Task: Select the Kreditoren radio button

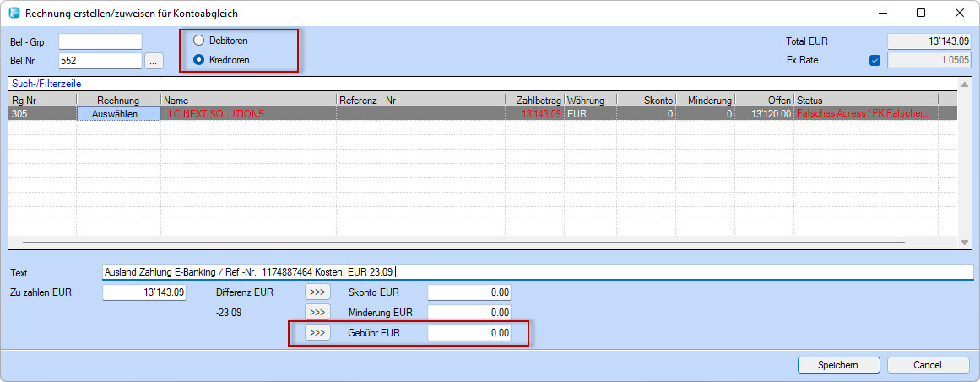Action: pos(199,60)
